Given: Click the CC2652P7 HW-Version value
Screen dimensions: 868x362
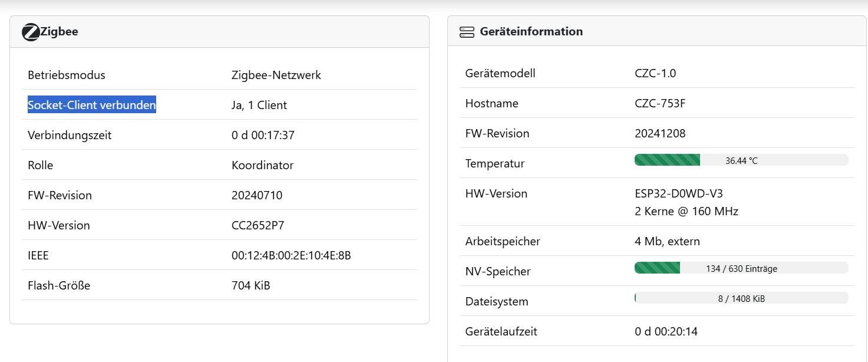Looking at the screenshot, I should coord(258,225).
